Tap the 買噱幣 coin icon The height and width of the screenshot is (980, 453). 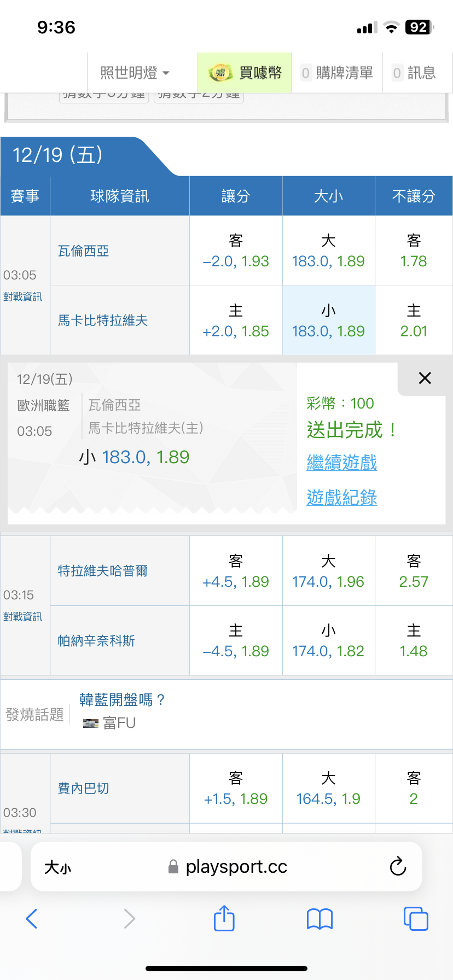[x=220, y=73]
